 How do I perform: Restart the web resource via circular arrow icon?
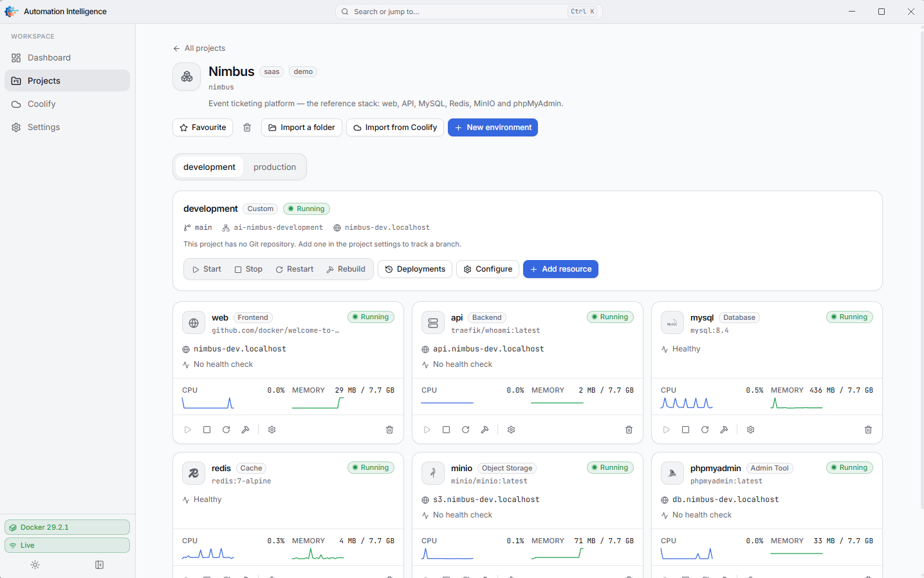click(x=226, y=429)
